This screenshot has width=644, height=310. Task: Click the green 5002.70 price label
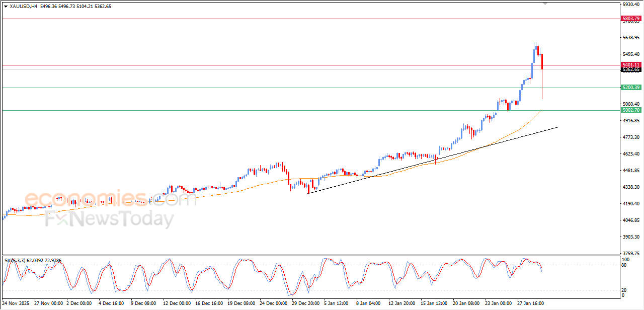pyautogui.click(x=631, y=110)
